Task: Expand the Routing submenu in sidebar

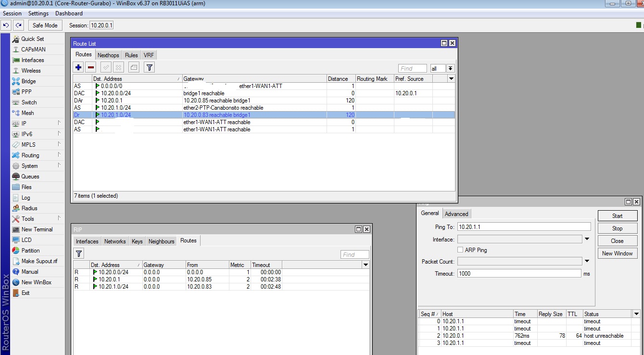Action: (x=30, y=155)
